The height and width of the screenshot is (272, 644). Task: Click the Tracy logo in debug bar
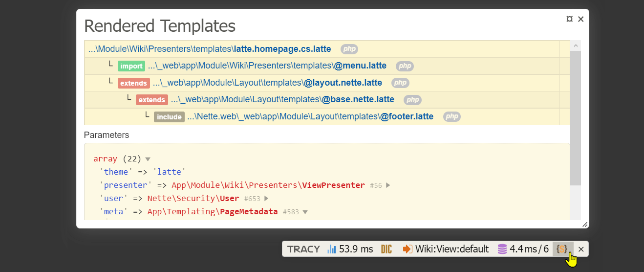(303, 249)
